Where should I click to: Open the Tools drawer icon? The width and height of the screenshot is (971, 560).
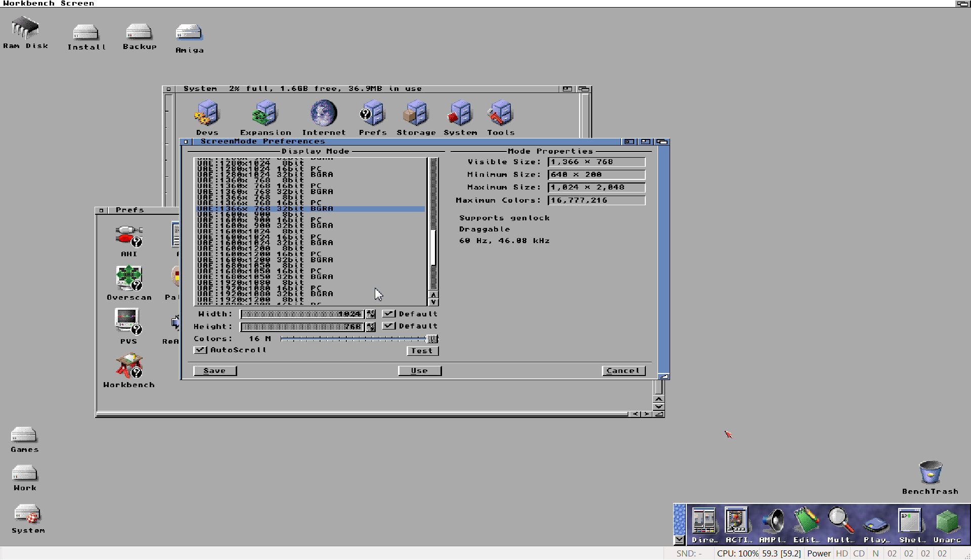pyautogui.click(x=501, y=117)
